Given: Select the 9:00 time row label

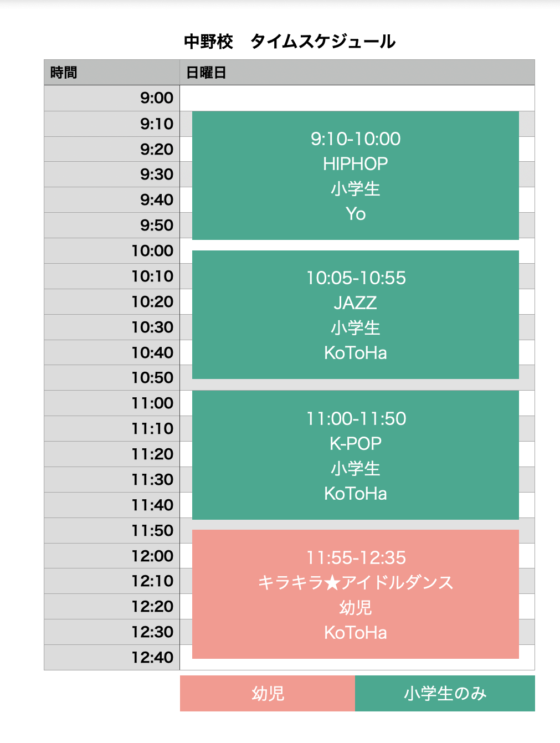Looking at the screenshot, I should click(156, 98).
